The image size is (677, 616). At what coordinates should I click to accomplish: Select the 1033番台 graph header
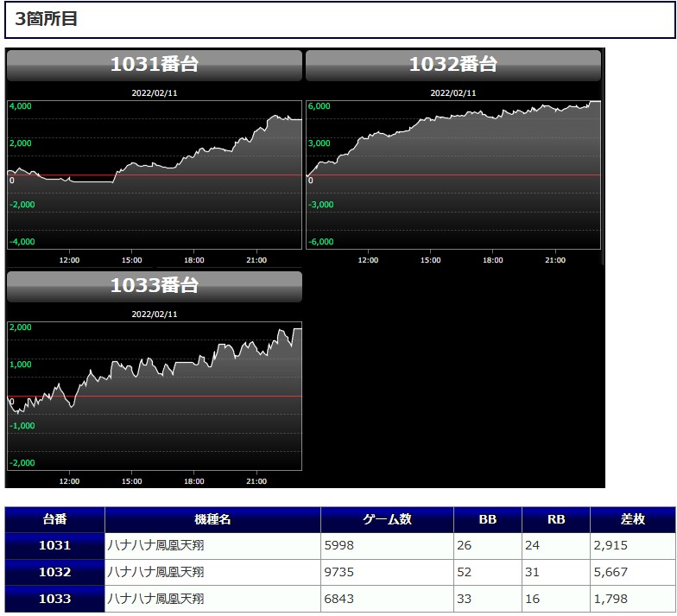[x=155, y=286]
